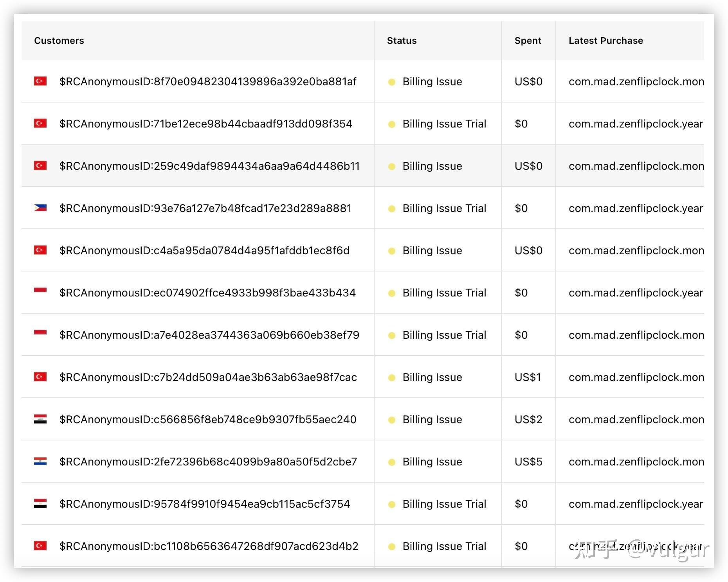Select customer $RCAnonymousID:c7b24dd509a0 entry
728x582 pixels.
click(208, 377)
